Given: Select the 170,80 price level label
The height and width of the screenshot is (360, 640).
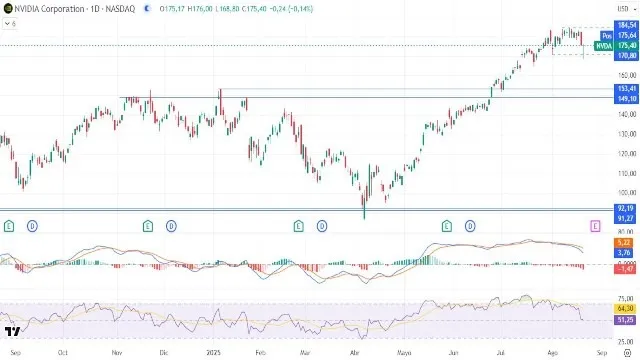Looking at the screenshot, I should [627, 56].
